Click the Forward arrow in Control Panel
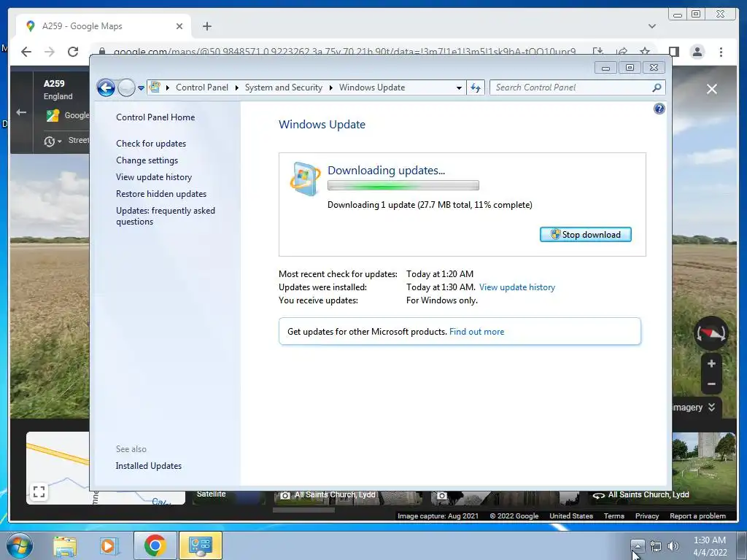Viewport: 747px width, 560px height. coord(126,87)
